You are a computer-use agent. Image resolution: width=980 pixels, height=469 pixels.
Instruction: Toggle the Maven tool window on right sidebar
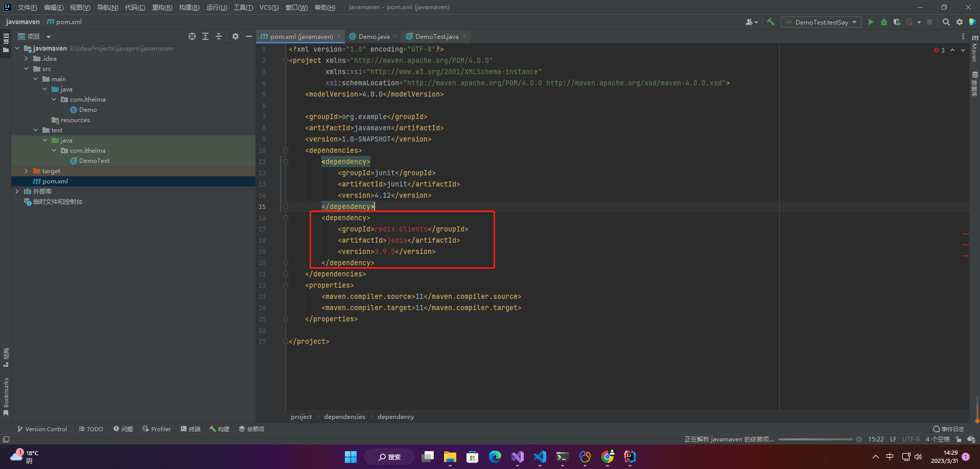click(x=974, y=49)
